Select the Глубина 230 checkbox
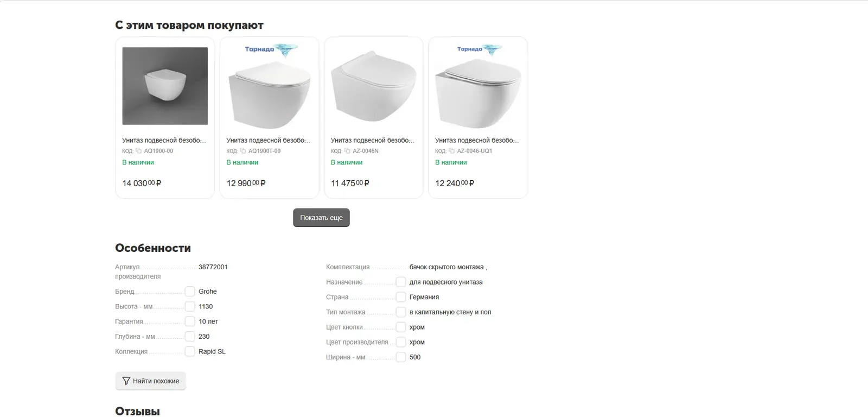Image resolution: width=868 pixels, height=417 pixels. click(190, 337)
